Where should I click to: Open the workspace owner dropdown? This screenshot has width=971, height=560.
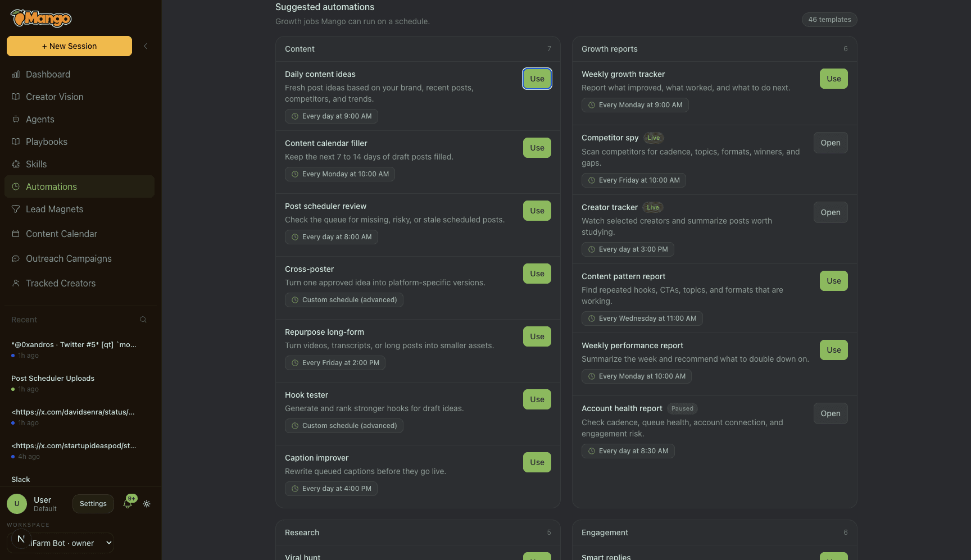pos(61,543)
